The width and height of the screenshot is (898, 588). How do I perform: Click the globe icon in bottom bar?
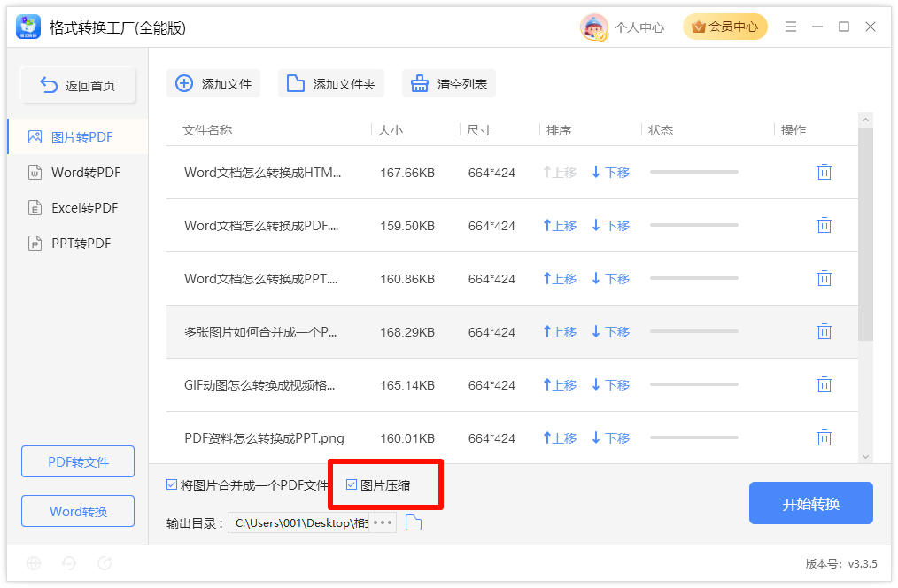(34, 563)
